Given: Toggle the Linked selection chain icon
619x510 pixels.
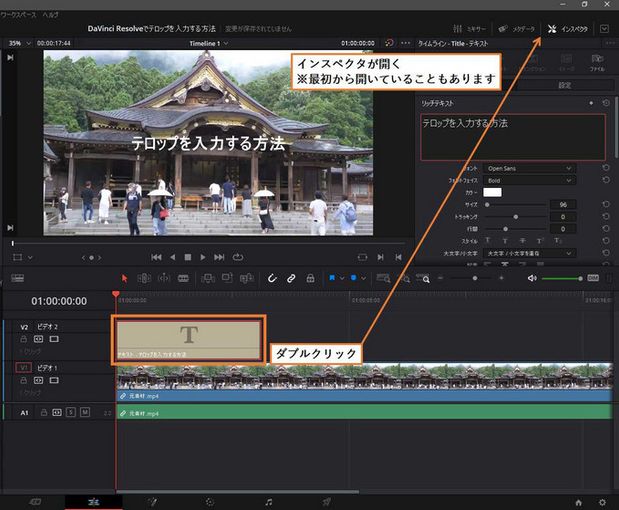Looking at the screenshot, I should point(291,278).
